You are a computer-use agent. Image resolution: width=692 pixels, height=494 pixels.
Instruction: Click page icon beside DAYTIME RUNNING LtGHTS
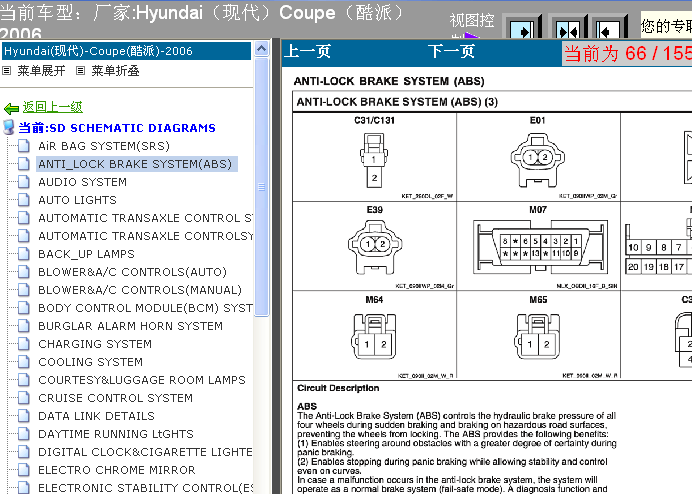click(24, 434)
